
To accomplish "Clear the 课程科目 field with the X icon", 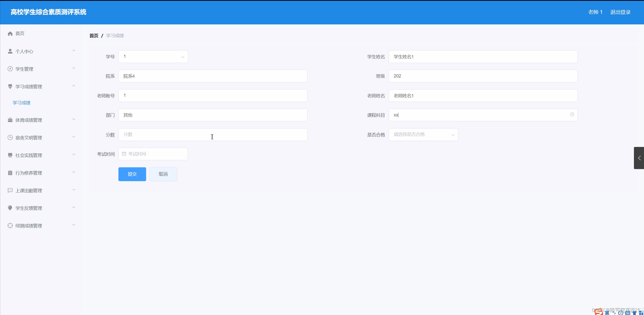I will tap(572, 114).
